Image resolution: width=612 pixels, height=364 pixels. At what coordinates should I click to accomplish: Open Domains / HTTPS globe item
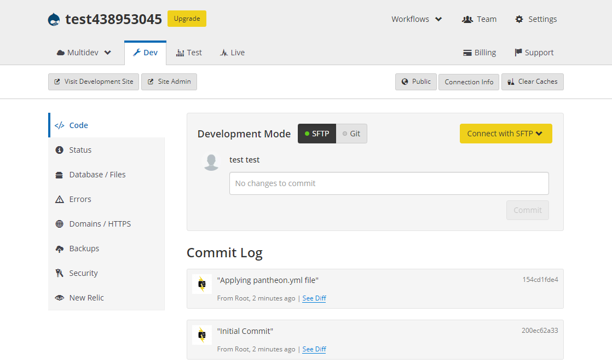(100, 224)
